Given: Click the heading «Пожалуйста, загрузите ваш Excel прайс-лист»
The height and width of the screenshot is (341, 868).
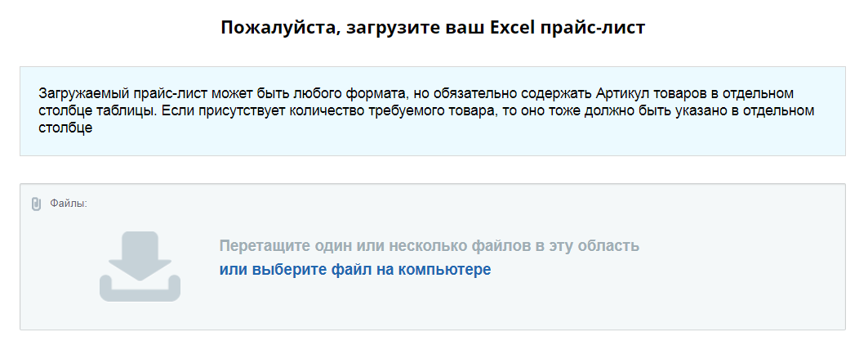Looking at the screenshot, I should pyautogui.click(x=434, y=28).
